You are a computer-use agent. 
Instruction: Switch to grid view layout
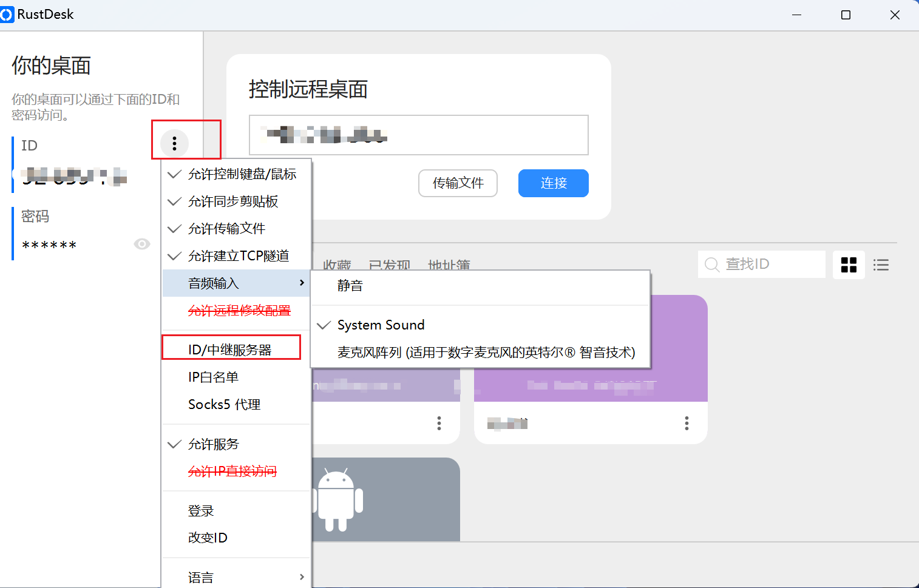click(849, 265)
